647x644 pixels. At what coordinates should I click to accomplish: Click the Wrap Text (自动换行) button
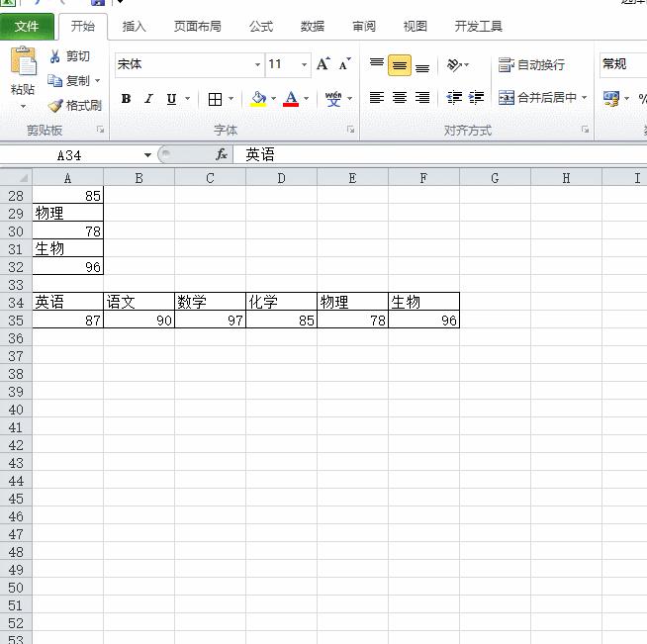tap(531, 64)
